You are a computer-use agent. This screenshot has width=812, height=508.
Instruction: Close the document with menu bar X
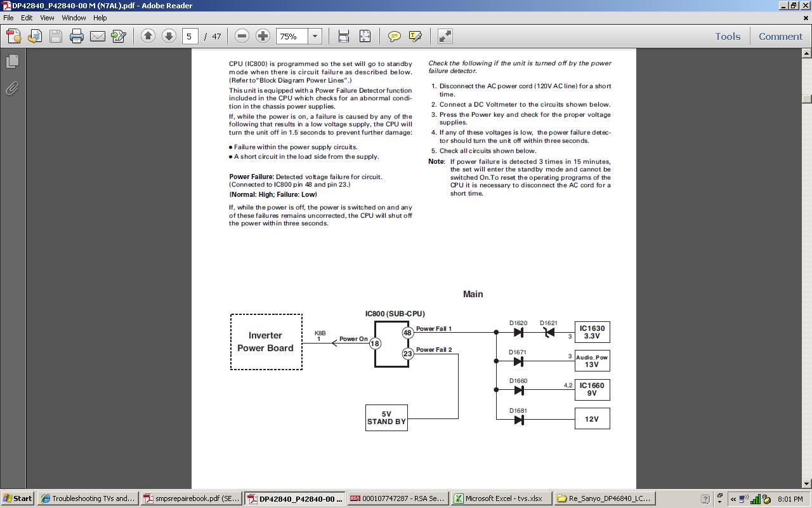(806, 18)
